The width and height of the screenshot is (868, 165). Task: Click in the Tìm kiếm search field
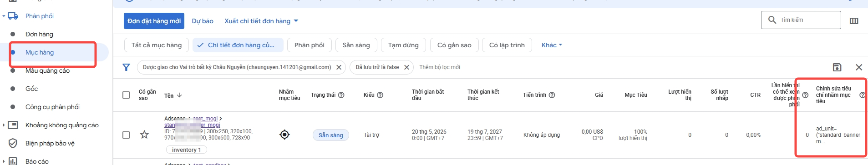pos(801,20)
